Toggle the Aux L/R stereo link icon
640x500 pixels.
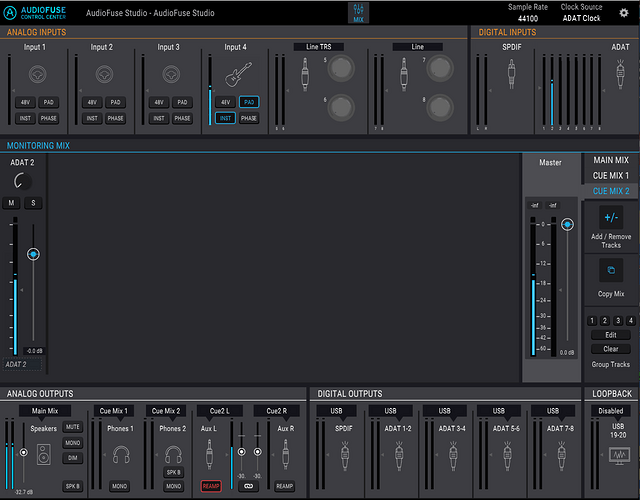click(x=249, y=486)
